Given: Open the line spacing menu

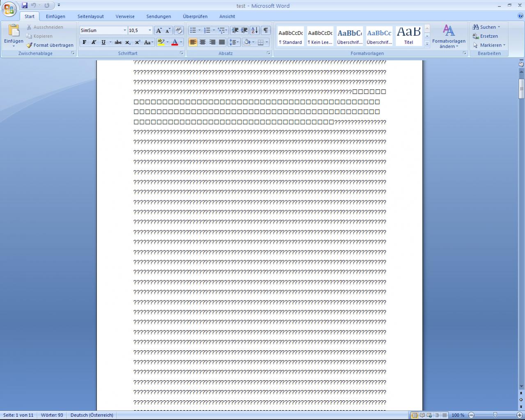Looking at the screenshot, I should pos(234,42).
